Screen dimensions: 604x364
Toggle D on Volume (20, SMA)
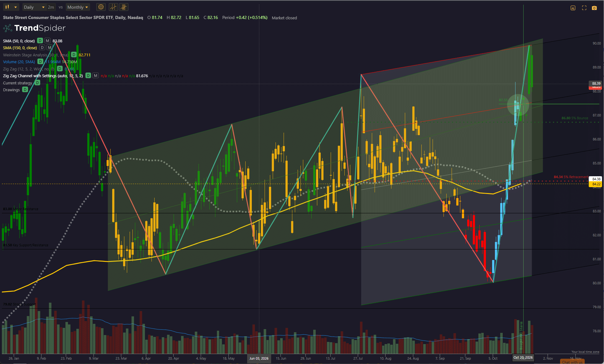click(40, 62)
